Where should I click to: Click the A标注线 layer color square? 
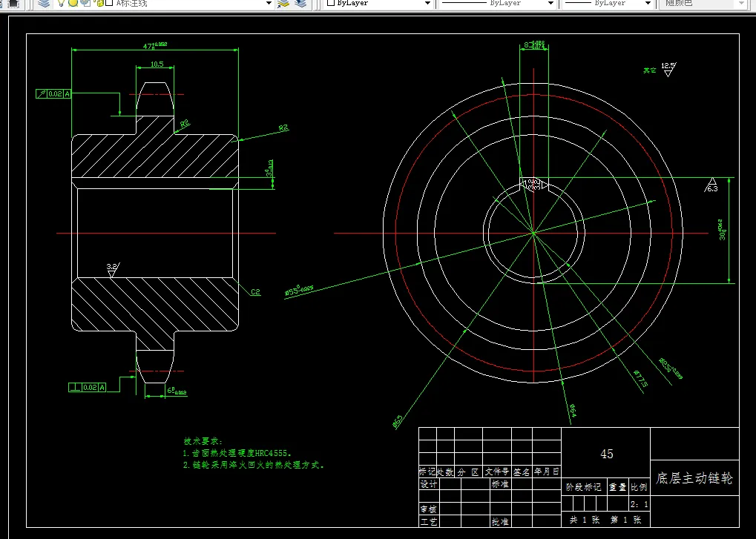(x=109, y=3)
